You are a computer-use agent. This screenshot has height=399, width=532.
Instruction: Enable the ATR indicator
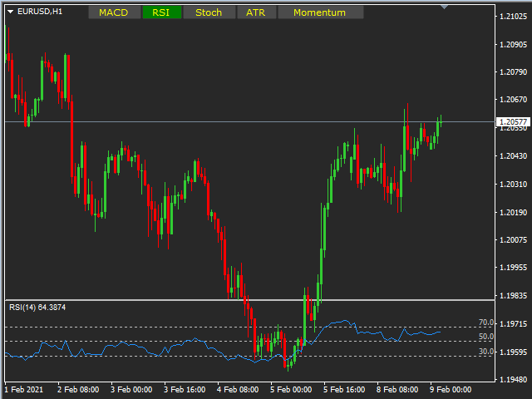point(255,12)
